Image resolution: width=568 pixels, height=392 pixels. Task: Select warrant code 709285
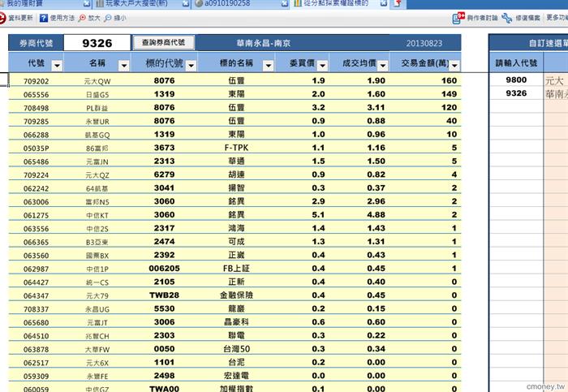coord(36,122)
